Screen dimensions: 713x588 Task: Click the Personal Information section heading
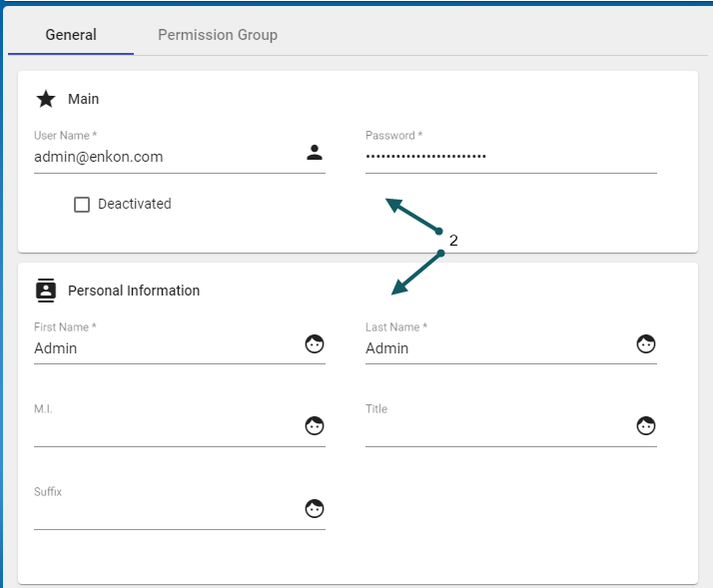click(134, 291)
